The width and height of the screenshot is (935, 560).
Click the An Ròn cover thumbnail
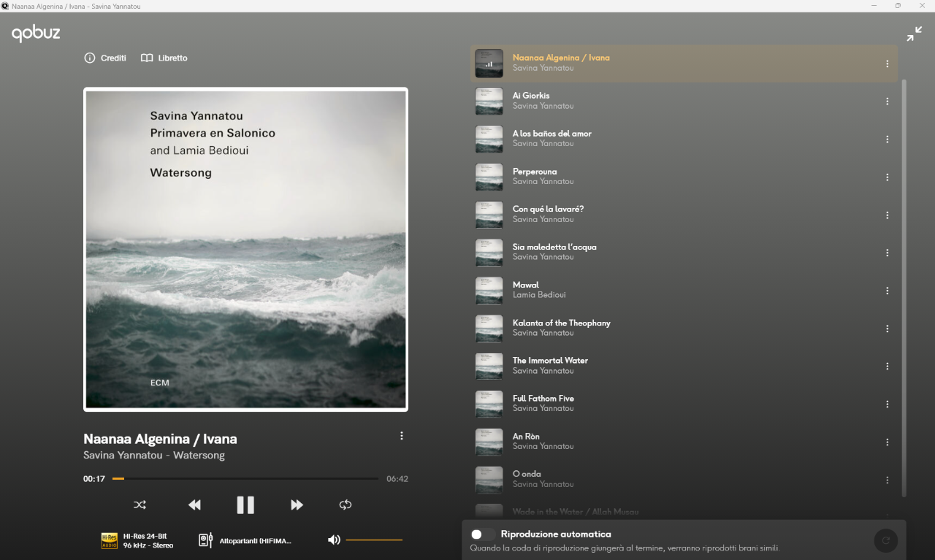tap(489, 442)
